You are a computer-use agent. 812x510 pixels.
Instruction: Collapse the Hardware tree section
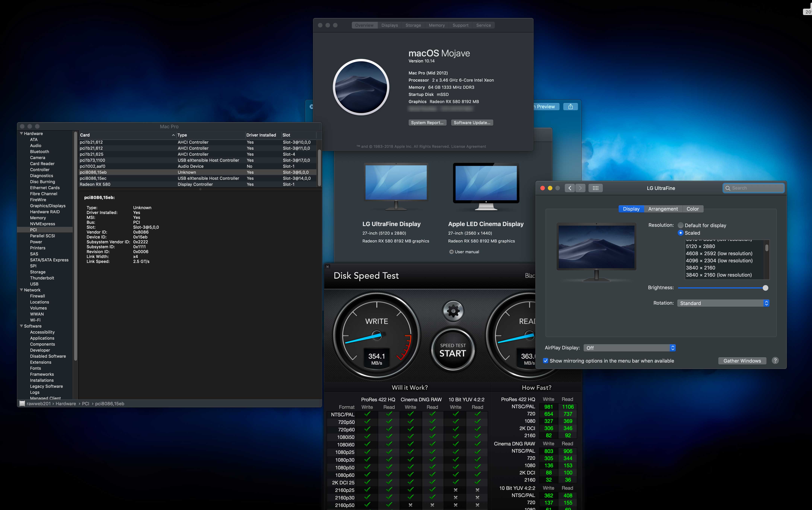pyautogui.click(x=22, y=134)
